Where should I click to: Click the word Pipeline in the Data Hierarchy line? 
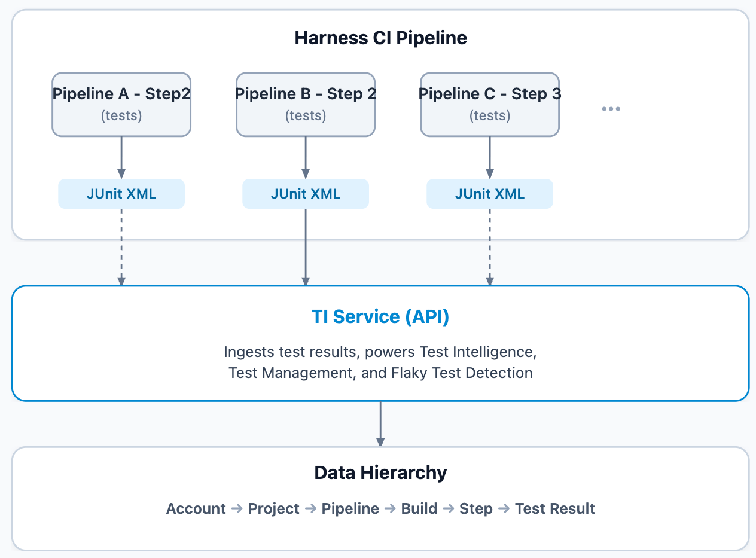pyautogui.click(x=350, y=509)
